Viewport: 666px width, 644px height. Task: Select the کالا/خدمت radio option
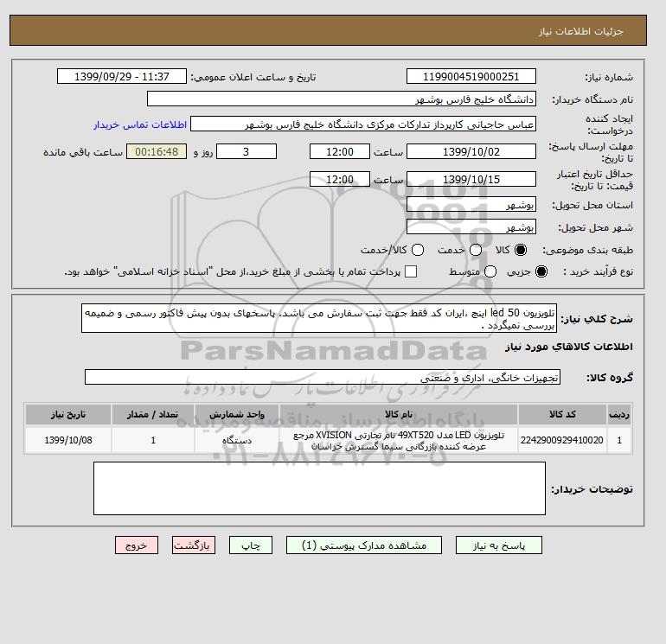tap(418, 250)
